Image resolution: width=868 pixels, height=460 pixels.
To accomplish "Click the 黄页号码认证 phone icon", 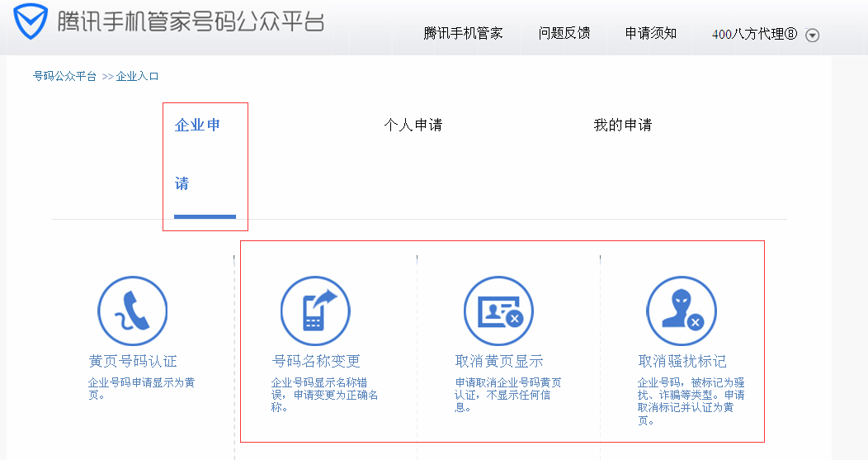I will [x=132, y=311].
